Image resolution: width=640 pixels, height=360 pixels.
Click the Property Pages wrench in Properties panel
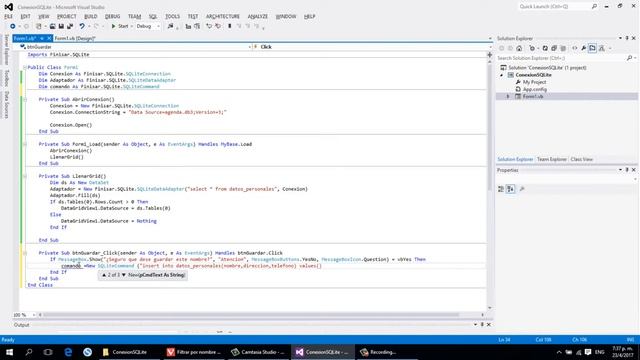[522, 189]
